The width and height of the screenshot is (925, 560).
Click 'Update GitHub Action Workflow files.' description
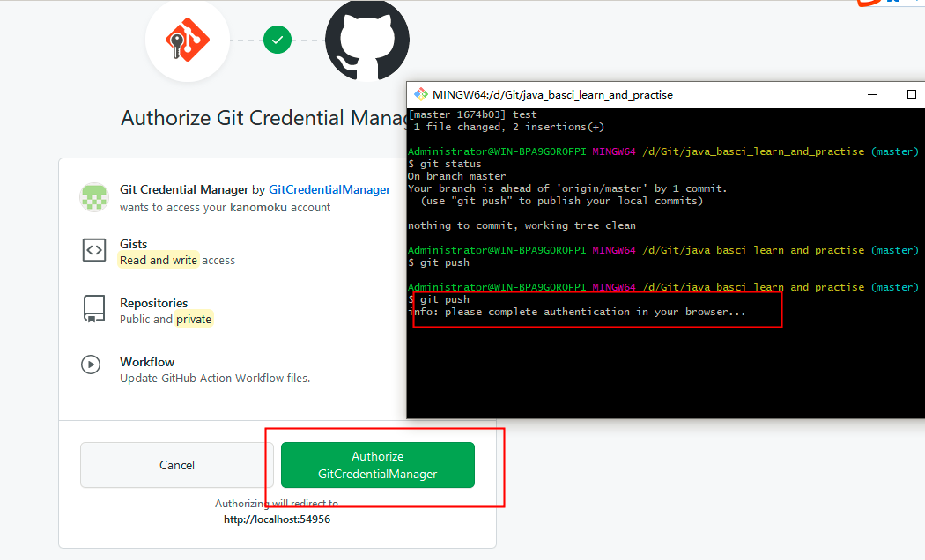[x=215, y=378]
